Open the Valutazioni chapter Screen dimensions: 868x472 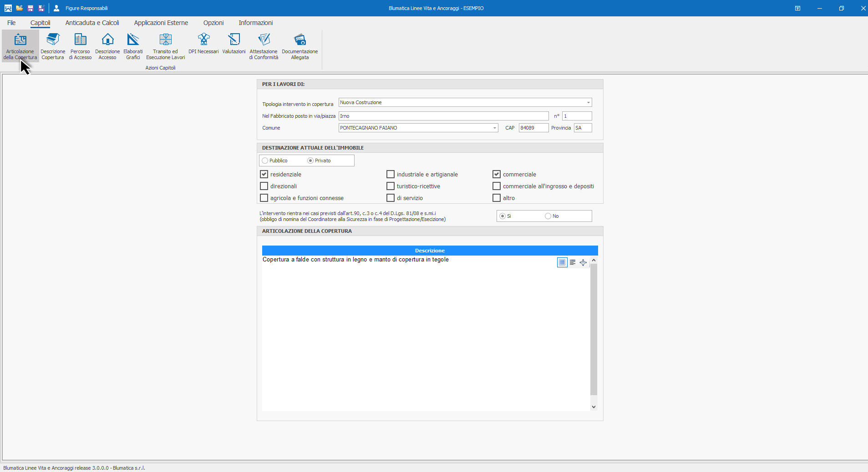234,44
